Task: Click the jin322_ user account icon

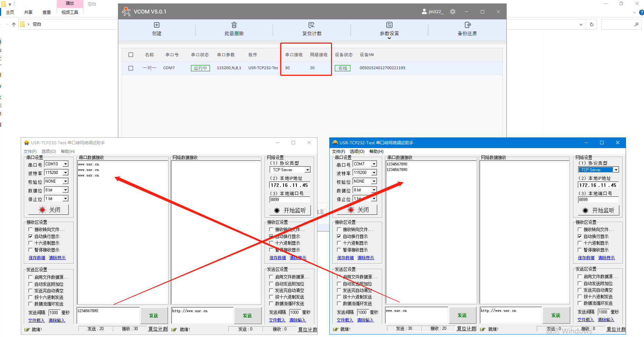Action: coord(424,12)
